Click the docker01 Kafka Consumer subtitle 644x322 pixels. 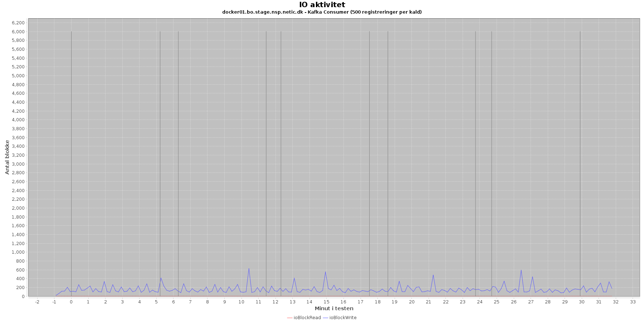click(x=322, y=12)
